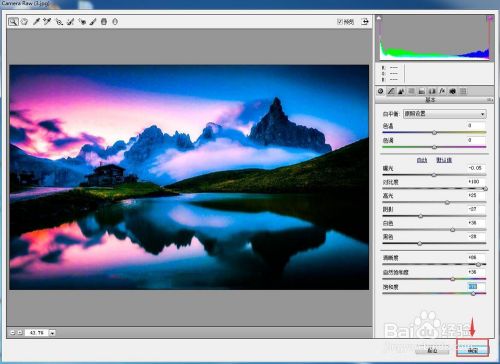Click the 高光 value field
500x364 pixels.
pyautogui.click(x=476, y=195)
